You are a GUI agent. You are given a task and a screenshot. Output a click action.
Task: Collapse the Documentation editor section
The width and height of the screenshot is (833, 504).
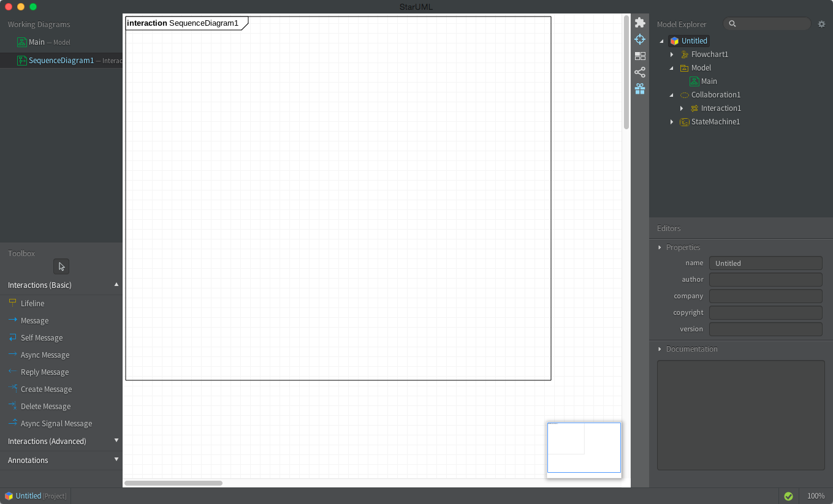tap(660, 349)
